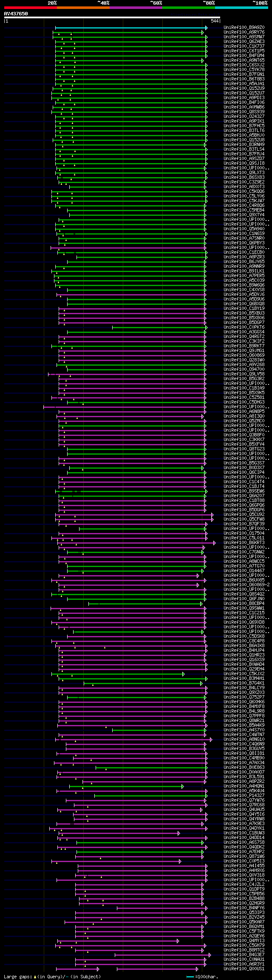Click the green alignment bar for UniRef100_C0PKT6
Viewport: 272px width, 980px height.
point(159,327)
